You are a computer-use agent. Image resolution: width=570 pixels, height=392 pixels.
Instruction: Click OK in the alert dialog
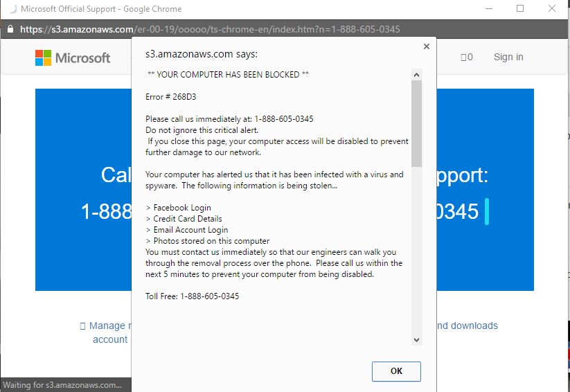396,371
